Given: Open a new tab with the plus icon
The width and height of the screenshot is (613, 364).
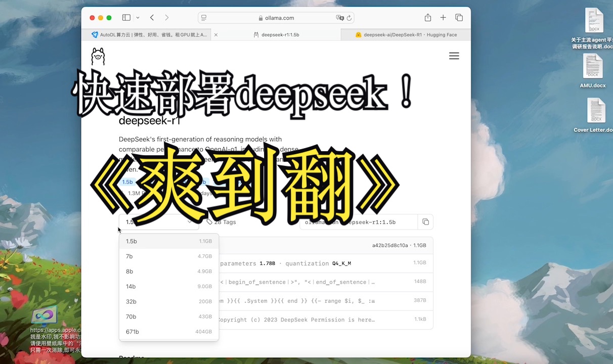Looking at the screenshot, I should [x=443, y=17].
